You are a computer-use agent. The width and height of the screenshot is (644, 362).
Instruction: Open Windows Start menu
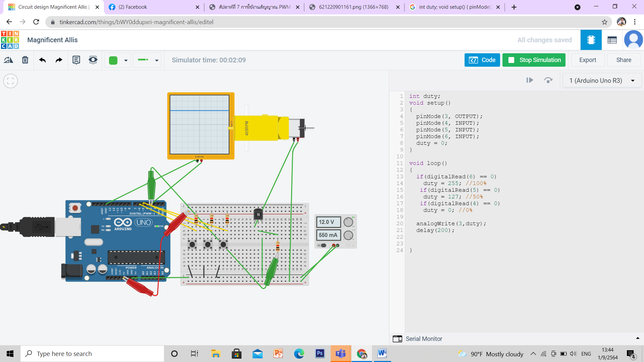10,354
